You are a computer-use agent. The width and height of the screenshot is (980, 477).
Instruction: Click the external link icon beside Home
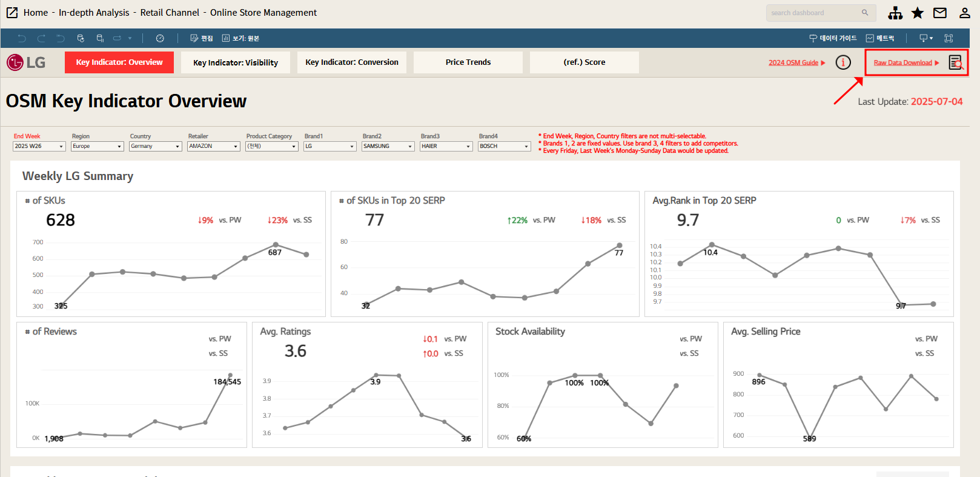(12, 13)
